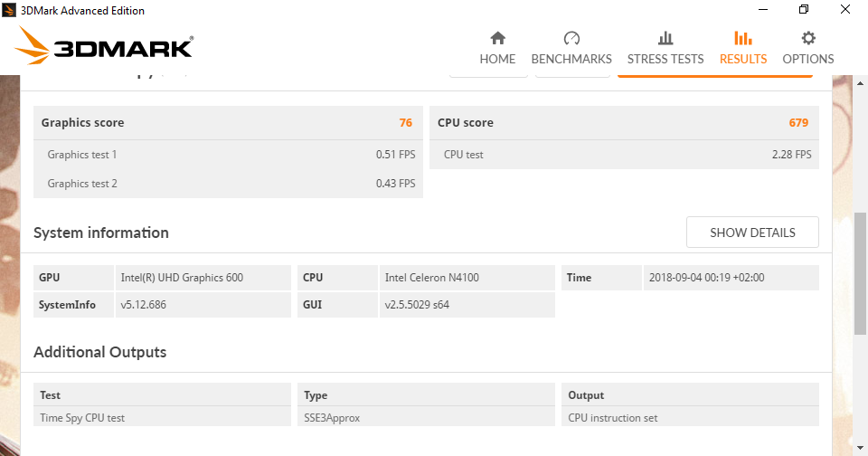This screenshot has height=456, width=868.
Task: Minimize the 3DMark window
Action: (763, 10)
